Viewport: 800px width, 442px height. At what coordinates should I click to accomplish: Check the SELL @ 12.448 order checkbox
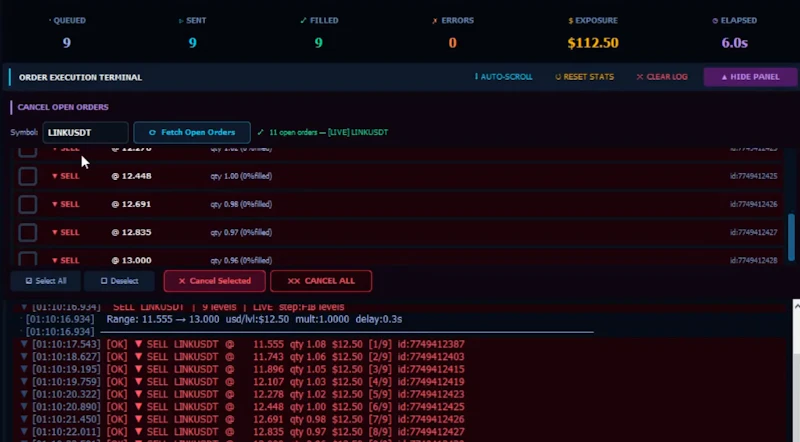coord(28,176)
